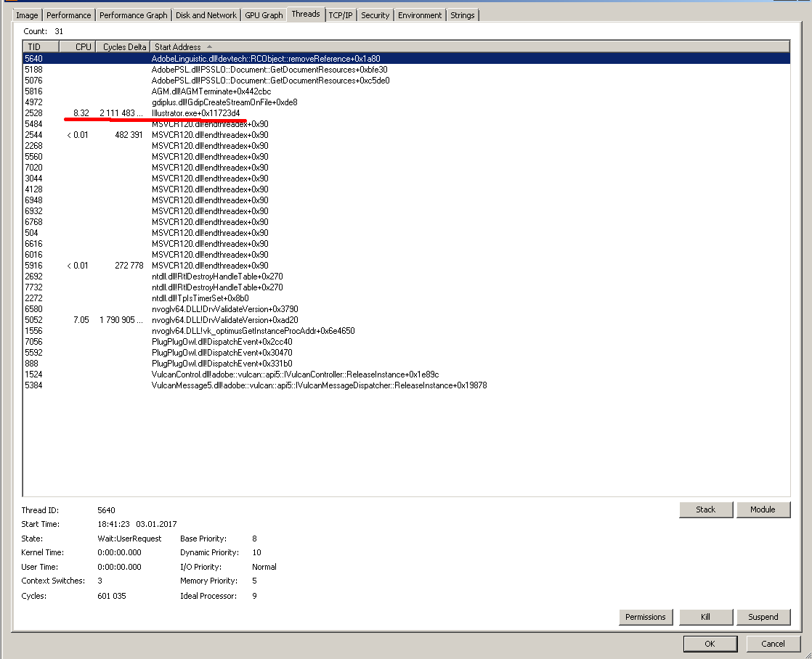This screenshot has width=812, height=659.
Task: Select thread 5076 AdobePSL.dll row
Action: click(407, 81)
